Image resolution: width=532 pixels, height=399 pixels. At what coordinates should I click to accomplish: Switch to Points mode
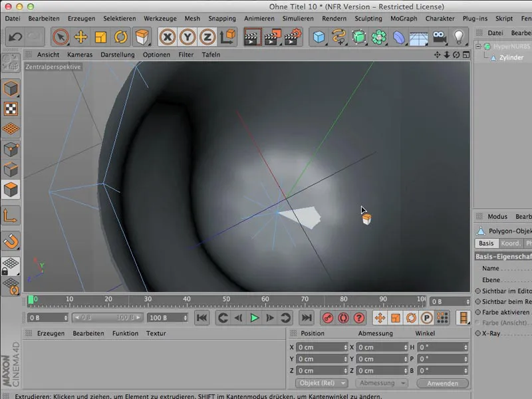pyautogui.click(x=11, y=149)
